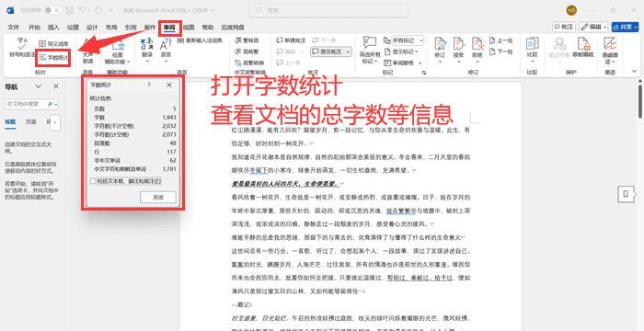Open the 文件 menu
644x331 pixels.
pyautogui.click(x=14, y=27)
